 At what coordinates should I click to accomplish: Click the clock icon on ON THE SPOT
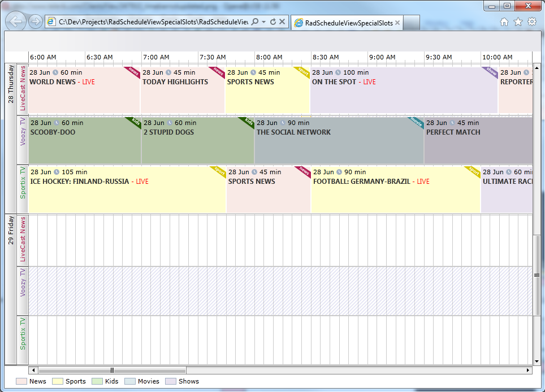(338, 72)
